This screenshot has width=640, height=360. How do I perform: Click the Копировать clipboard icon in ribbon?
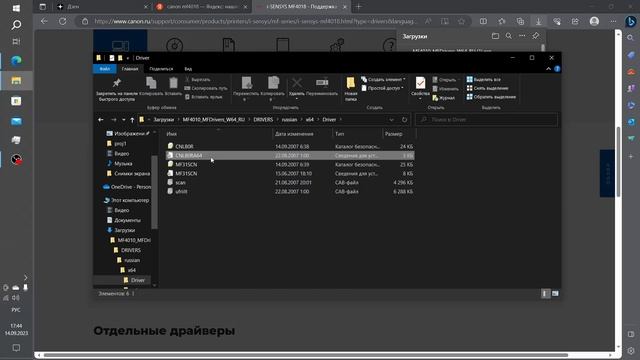click(x=151, y=87)
